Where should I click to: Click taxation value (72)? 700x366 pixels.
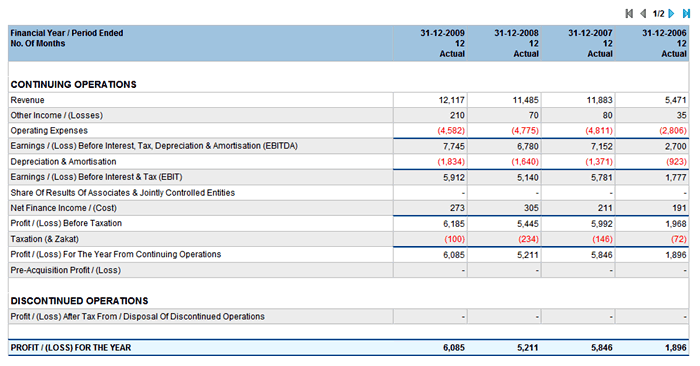pos(679,239)
